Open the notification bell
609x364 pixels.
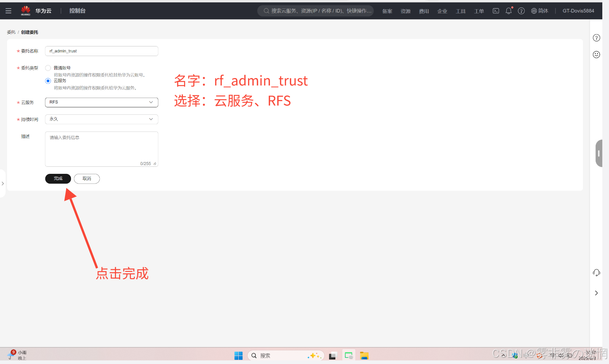[x=509, y=11]
